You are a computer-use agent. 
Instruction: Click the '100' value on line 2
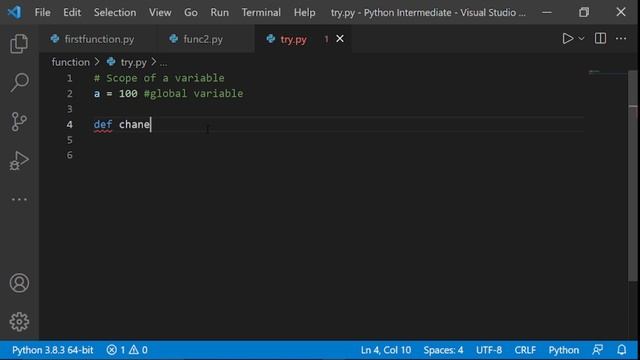(128, 93)
